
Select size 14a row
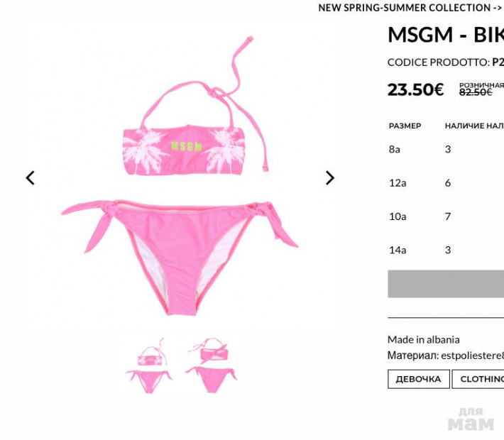[x=446, y=250]
